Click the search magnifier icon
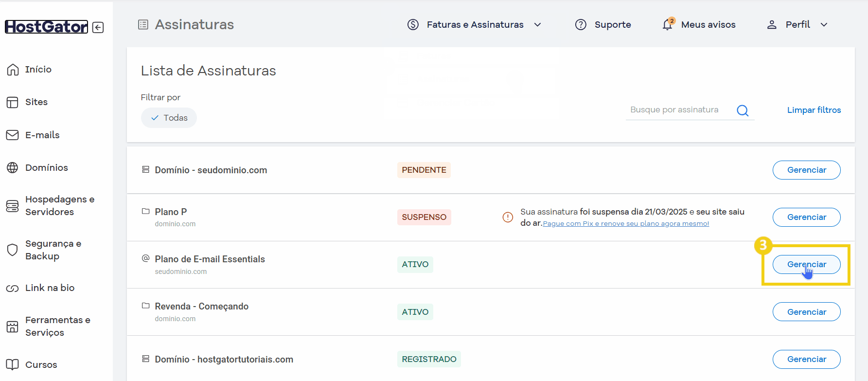This screenshot has width=868, height=381. (x=743, y=110)
